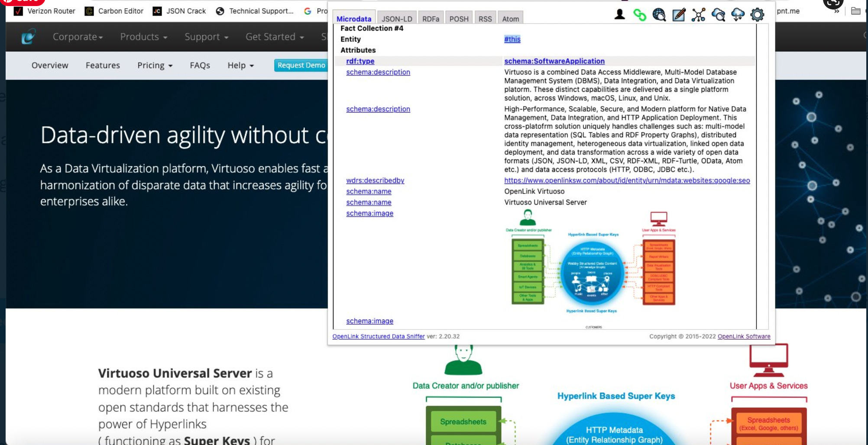The width and height of the screenshot is (868, 445).
Task: Click schema:name beside OpenLink Virtuoso
Action: (x=369, y=191)
